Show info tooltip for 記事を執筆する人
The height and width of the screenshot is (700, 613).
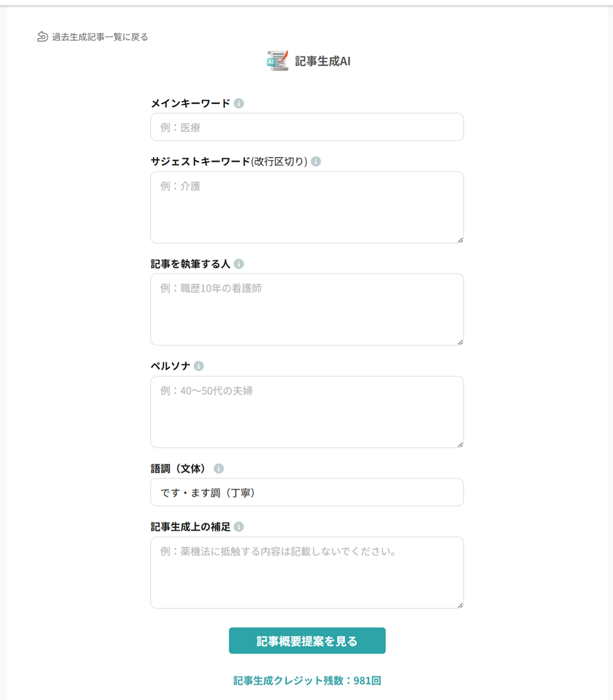(x=239, y=264)
